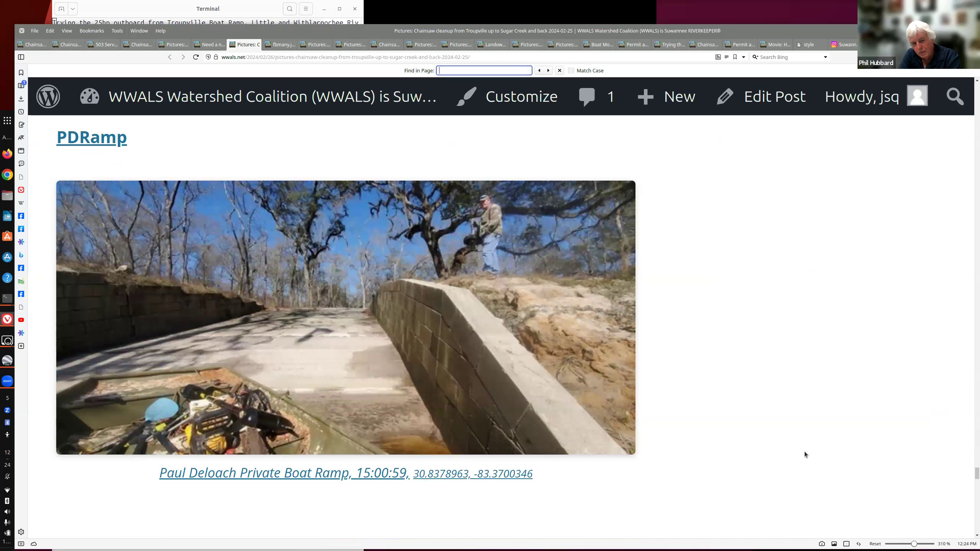
Task: Open the Terminal window's hamburger menu
Action: (305, 9)
